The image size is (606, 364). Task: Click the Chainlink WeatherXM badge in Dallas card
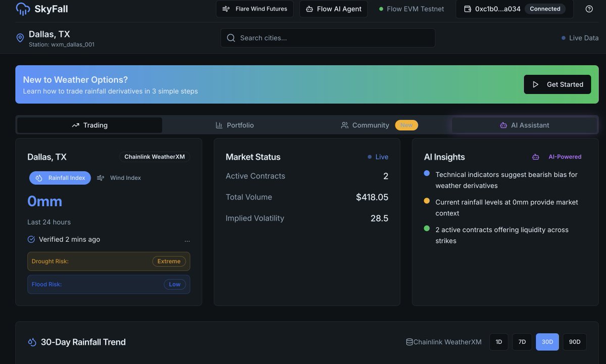155,157
